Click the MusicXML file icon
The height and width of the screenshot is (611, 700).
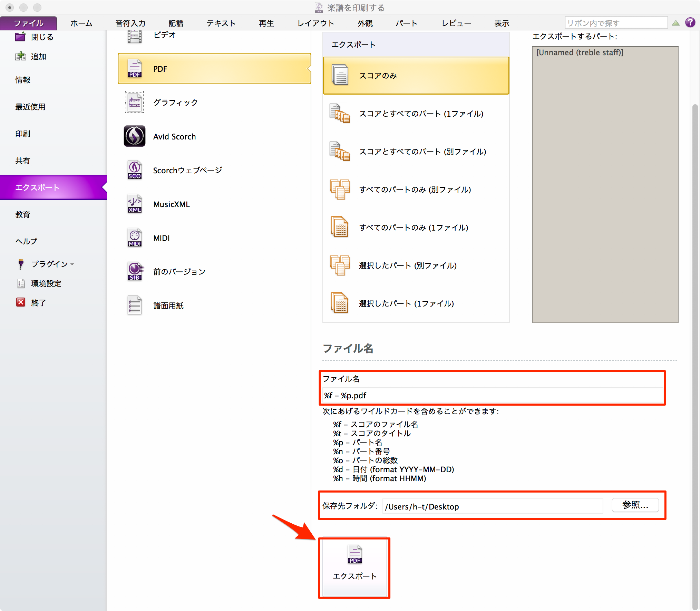[x=135, y=204]
